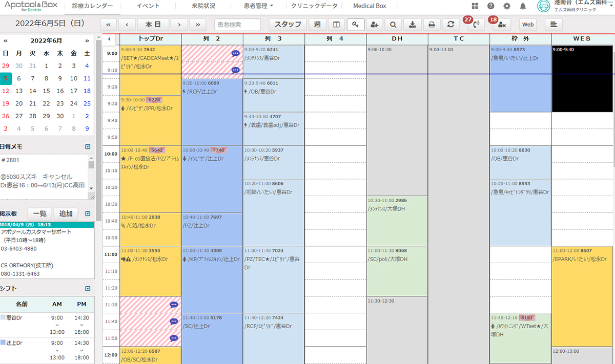Open appointment 4707 義歯adj
615x364 pixels.
point(274,129)
